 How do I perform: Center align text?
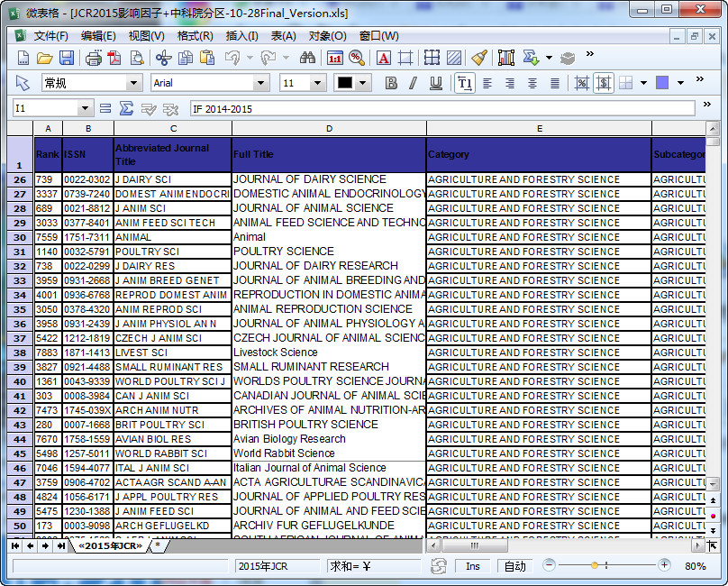pos(532,83)
